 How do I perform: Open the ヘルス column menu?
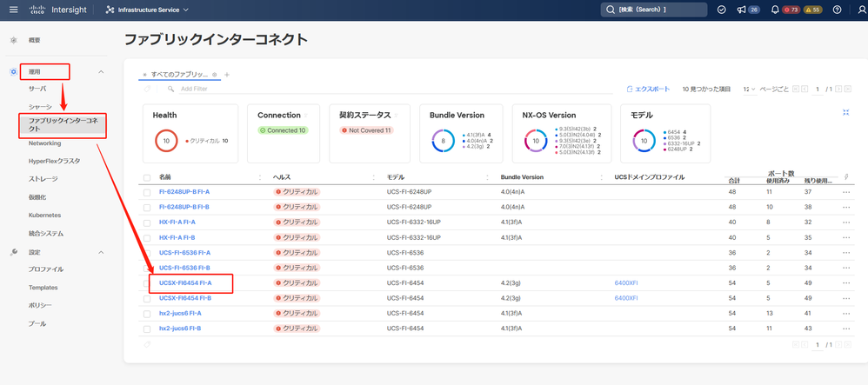[x=374, y=177]
